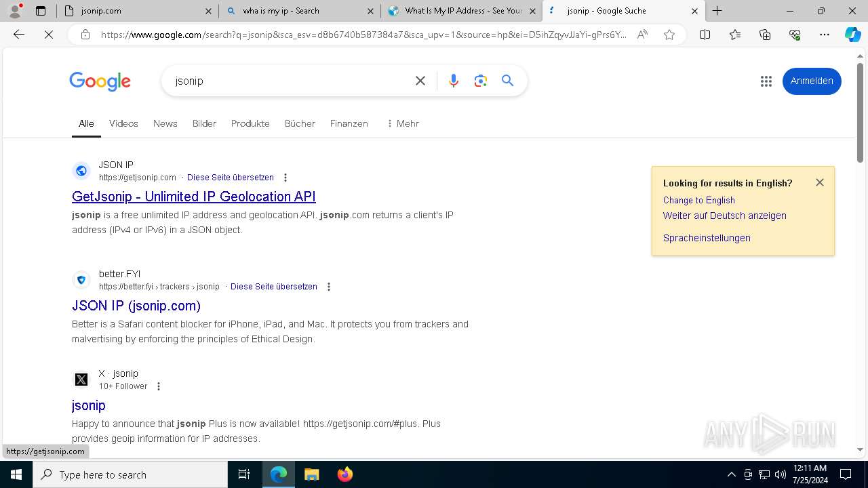The width and height of the screenshot is (868, 488).
Task: Activate the Read aloud icon
Action: pos(642,35)
